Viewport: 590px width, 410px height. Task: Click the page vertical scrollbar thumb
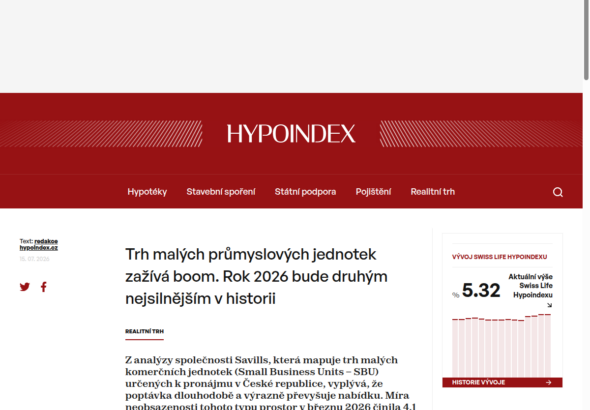[x=586, y=39]
